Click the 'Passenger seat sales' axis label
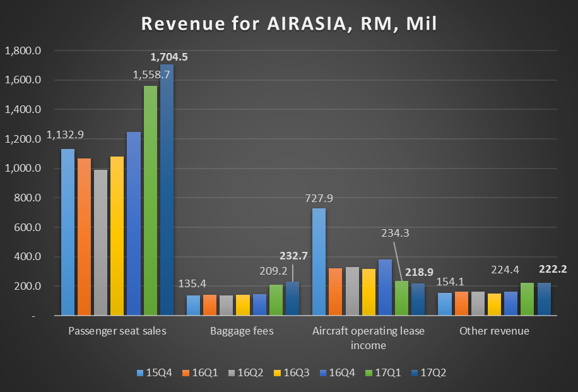This screenshot has width=578, height=392. click(117, 331)
